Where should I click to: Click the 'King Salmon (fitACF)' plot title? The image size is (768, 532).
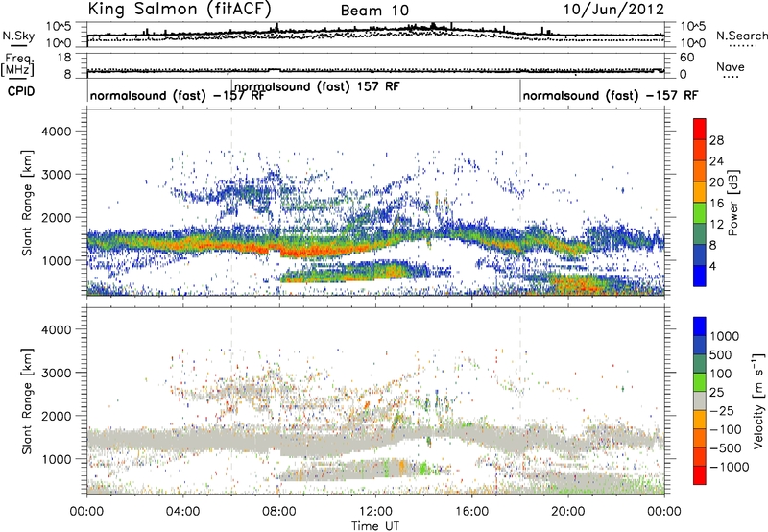pos(180,10)
